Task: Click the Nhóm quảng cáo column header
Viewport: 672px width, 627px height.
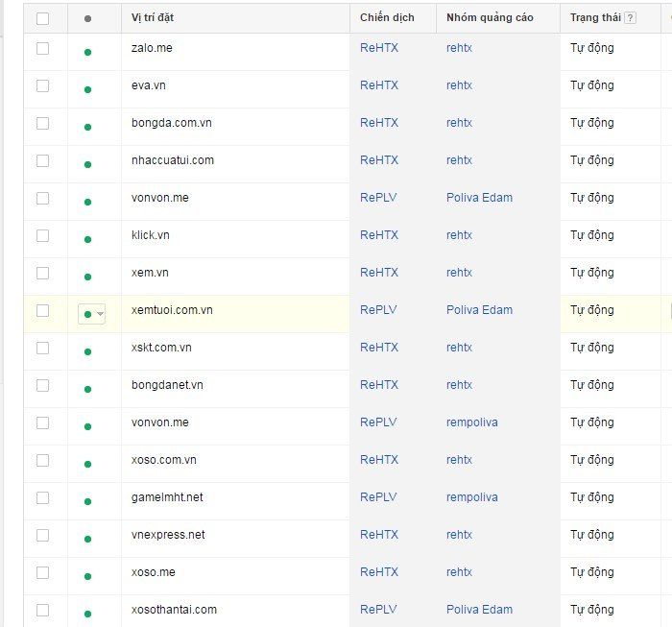Action: [490, 17]
